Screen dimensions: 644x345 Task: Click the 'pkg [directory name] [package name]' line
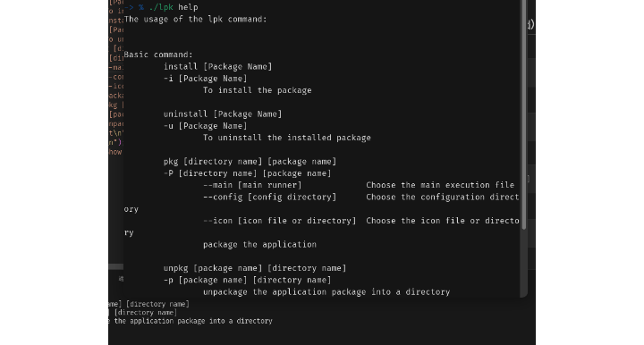pyautogui.click(x=250, y=162)
